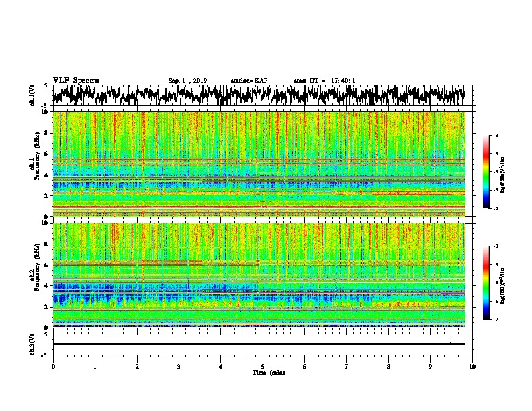Click the time axis tick label "1"

click(x=95, y=367)
